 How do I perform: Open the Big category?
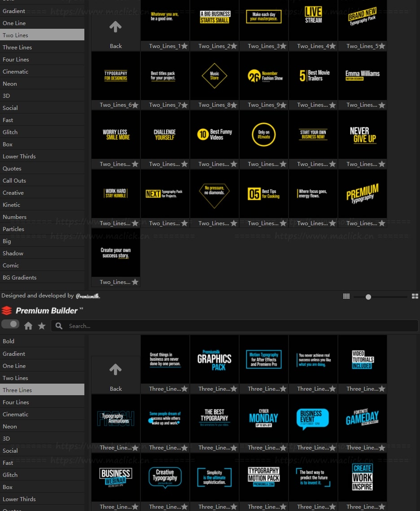pyautogui.click(x=42, y=241)
